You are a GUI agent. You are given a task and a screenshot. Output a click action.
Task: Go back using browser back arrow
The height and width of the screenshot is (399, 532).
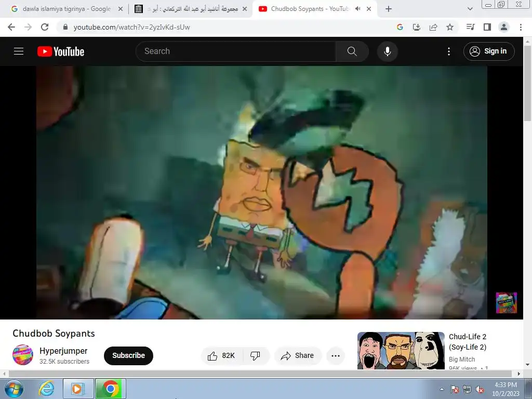click(11, 27)
